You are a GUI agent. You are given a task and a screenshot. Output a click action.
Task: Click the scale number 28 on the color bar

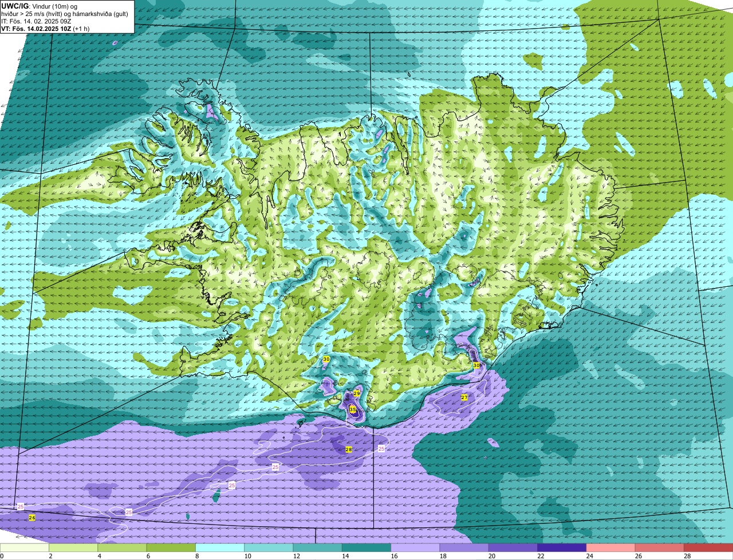[x=686, y=556]
